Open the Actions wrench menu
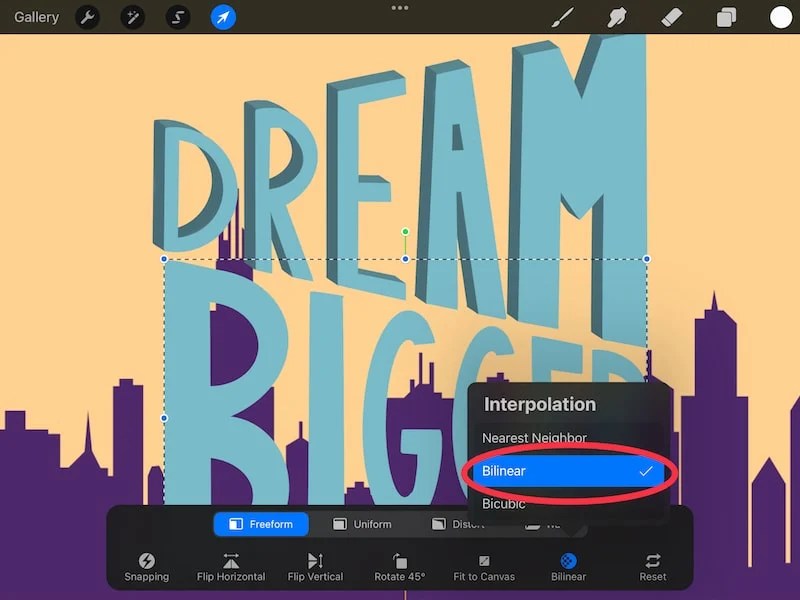This screenshot has width=800, height=600. point(88,17)
